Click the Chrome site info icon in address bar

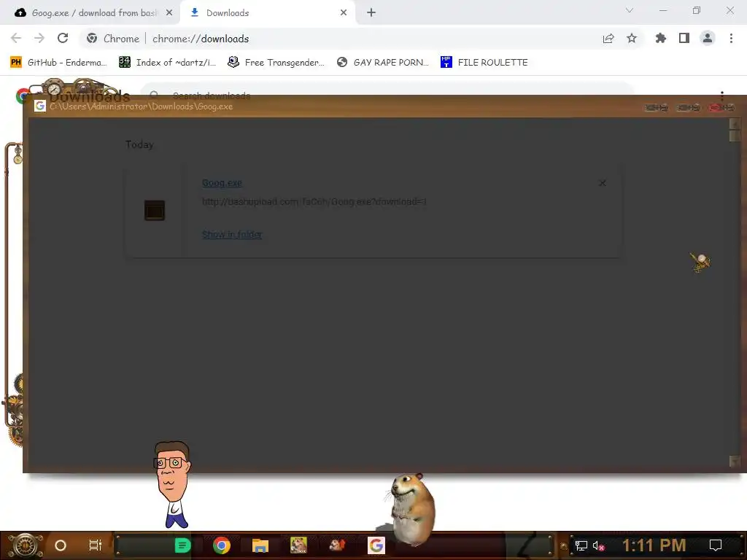click(x=92, y=39)
